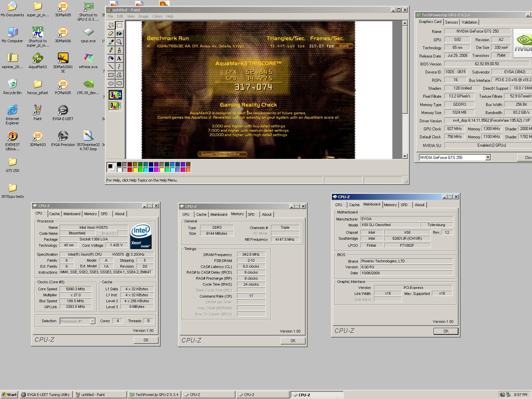This screenshot has height=399, width=532.
Task: Click the Recycle Bin desktop icon
Action: tap(12, 86)
